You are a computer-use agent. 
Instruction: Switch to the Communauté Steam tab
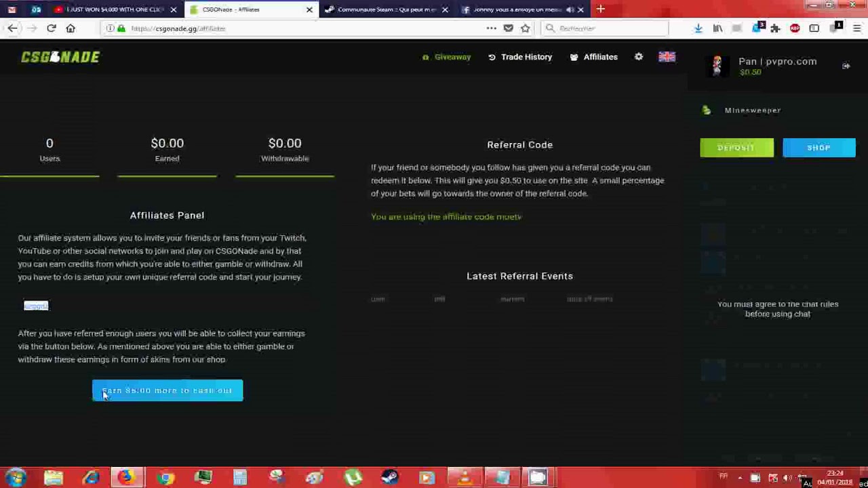click(x=387, y=9)
